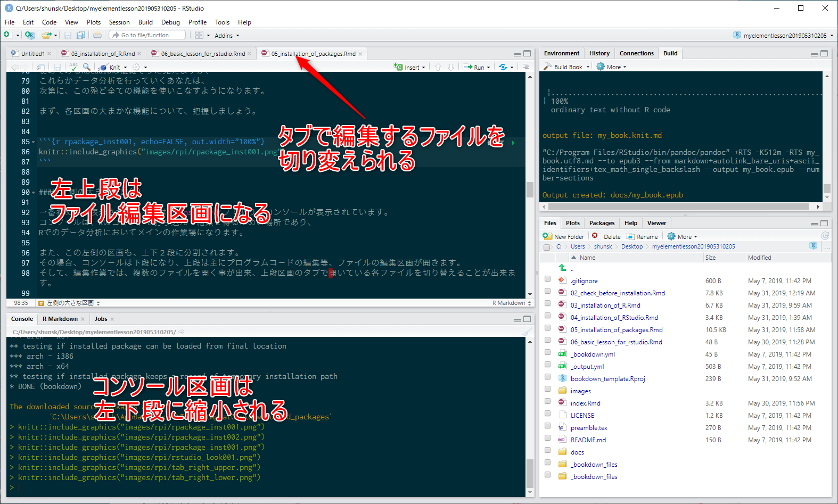Check the box for index.Rmd
Image resolution: width=838 pixels, height=504 pixels.
[x=547, y=401]
